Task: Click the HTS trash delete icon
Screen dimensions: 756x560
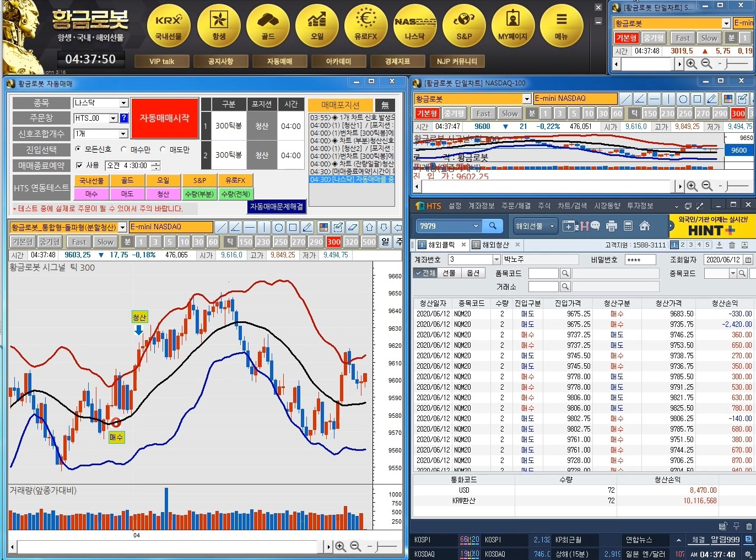Action: coord(732,245)
